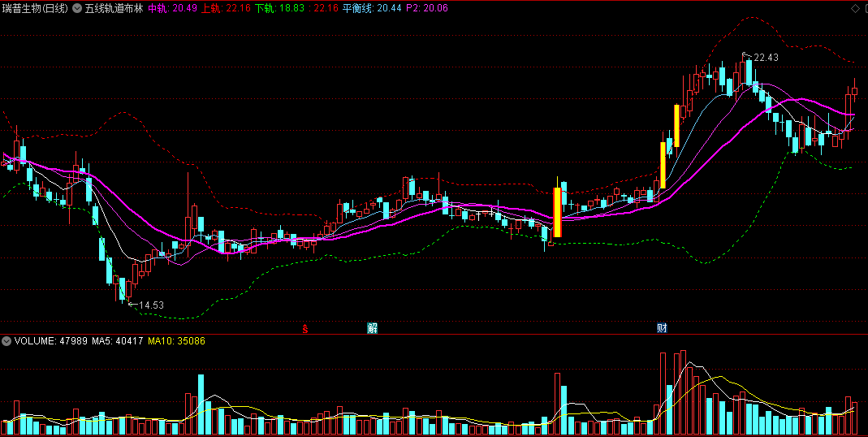
Task: Click the 解 marker icon on the timeline
Action: (x=372, y=328)
